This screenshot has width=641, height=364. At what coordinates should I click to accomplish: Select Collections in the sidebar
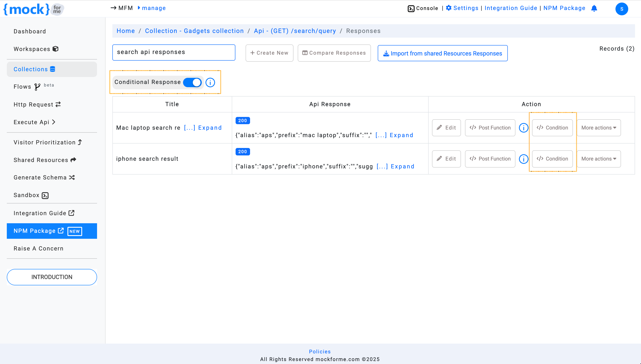52,69
